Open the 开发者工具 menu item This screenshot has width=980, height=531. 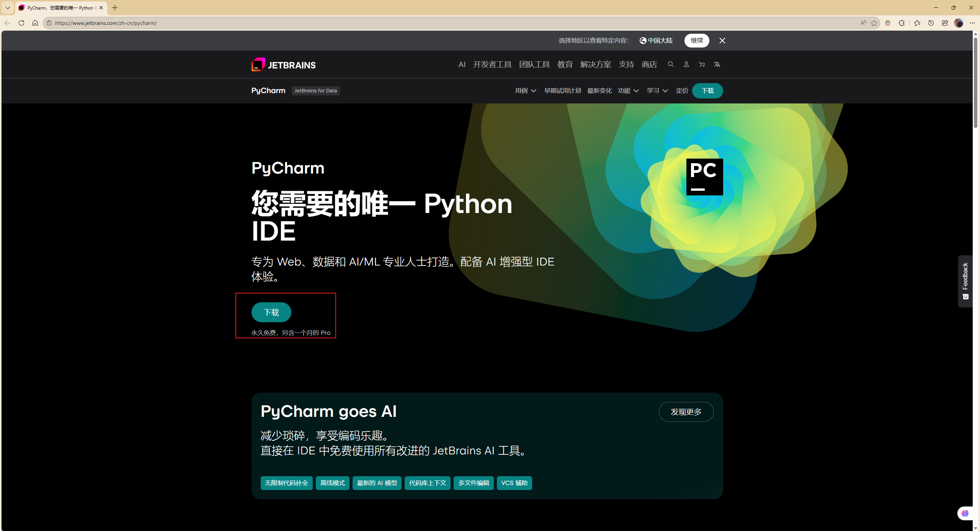click(x=492, y=64)
